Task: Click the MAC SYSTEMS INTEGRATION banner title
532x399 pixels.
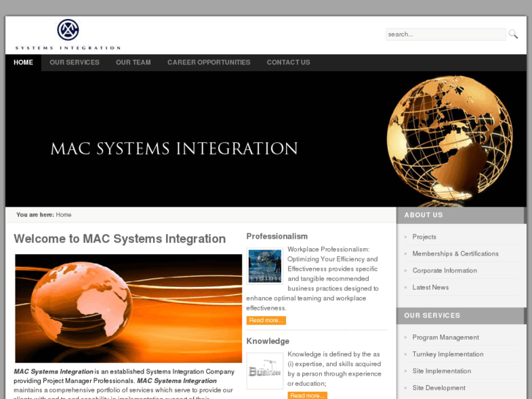Action: 174,149
